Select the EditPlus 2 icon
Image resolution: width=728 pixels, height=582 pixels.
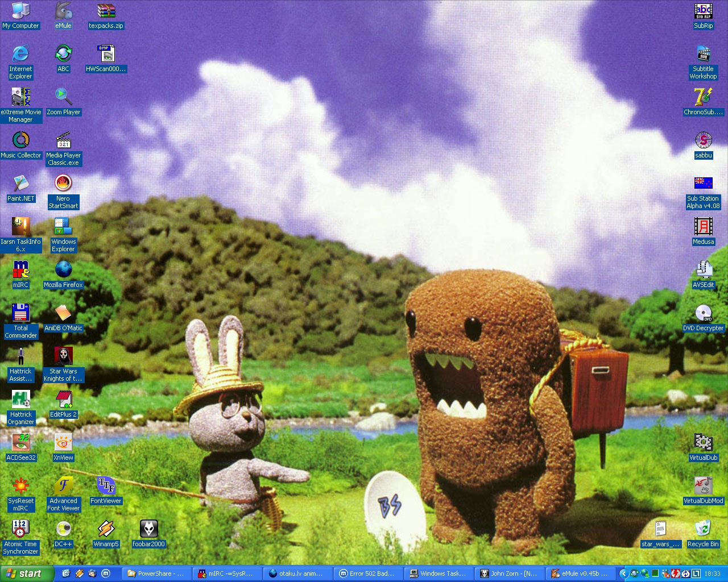63,404
